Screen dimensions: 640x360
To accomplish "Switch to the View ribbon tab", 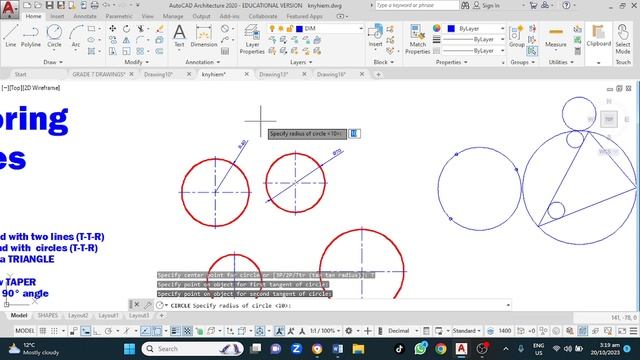I will tap(148, 16).
